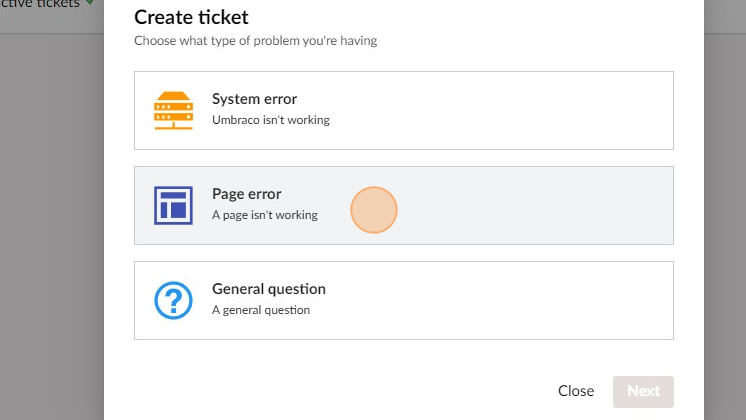Click the "Choose what type of problem" subtitle
Viewport: 746px width, 420px height.
tap(255, 41)
